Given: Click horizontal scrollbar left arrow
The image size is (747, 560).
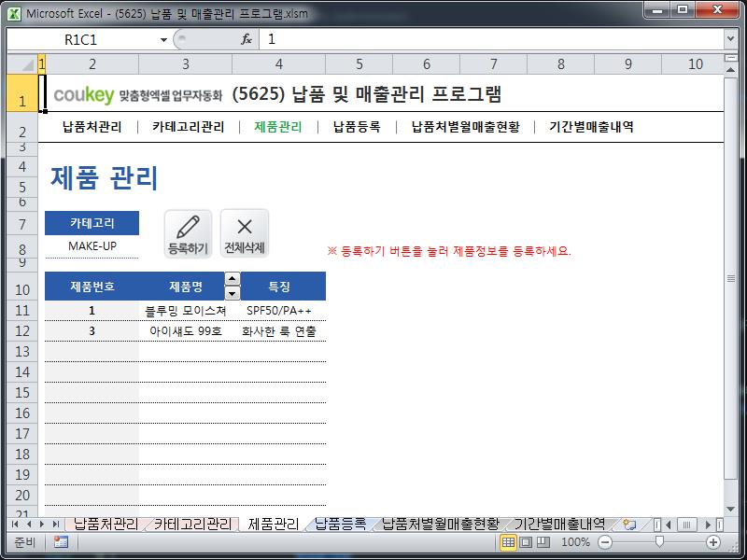Looking at the screenshot, I should click(669, 525).
